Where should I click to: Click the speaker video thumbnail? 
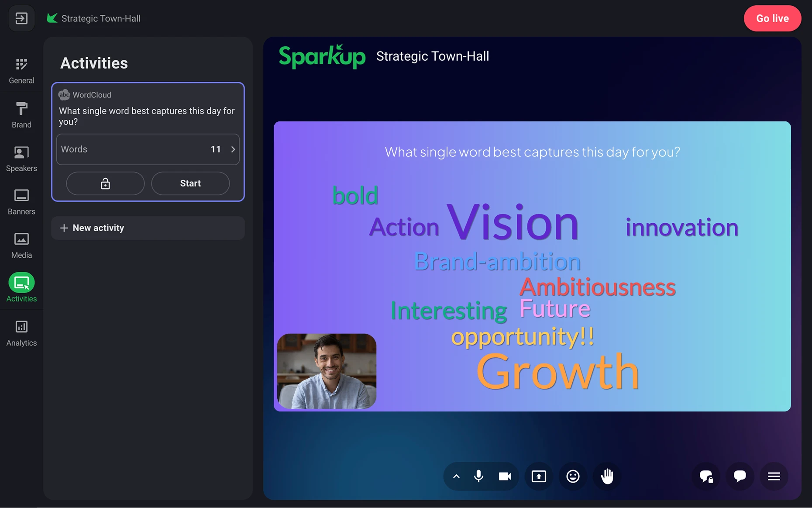click(x=327, y=371)
